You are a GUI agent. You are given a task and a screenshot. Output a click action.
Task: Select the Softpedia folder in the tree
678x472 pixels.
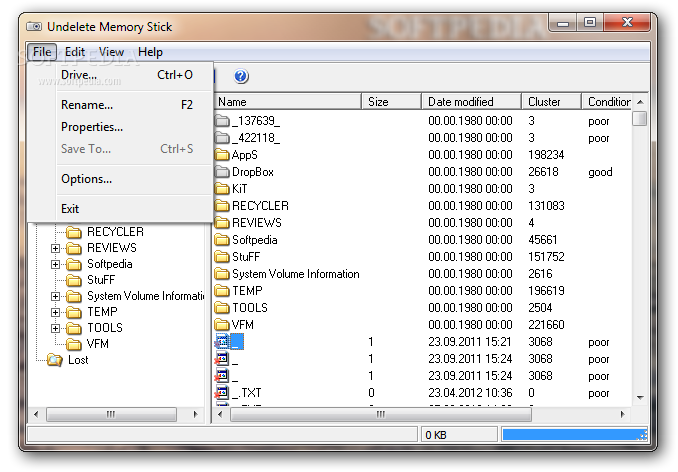pos(110,265)
